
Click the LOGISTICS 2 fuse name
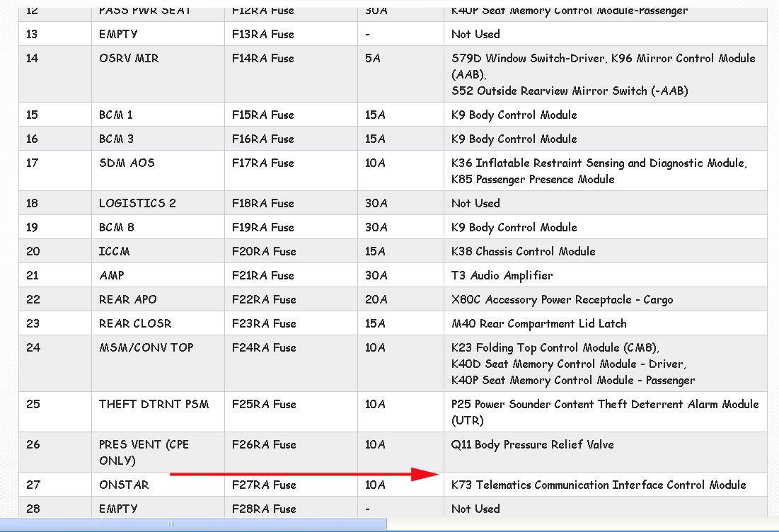pos(137,203)
